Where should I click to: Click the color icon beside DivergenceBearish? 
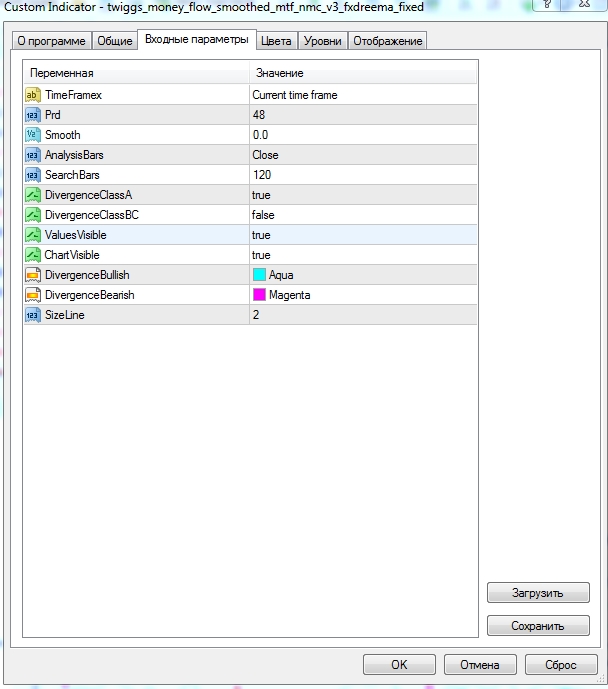[33, 295]
